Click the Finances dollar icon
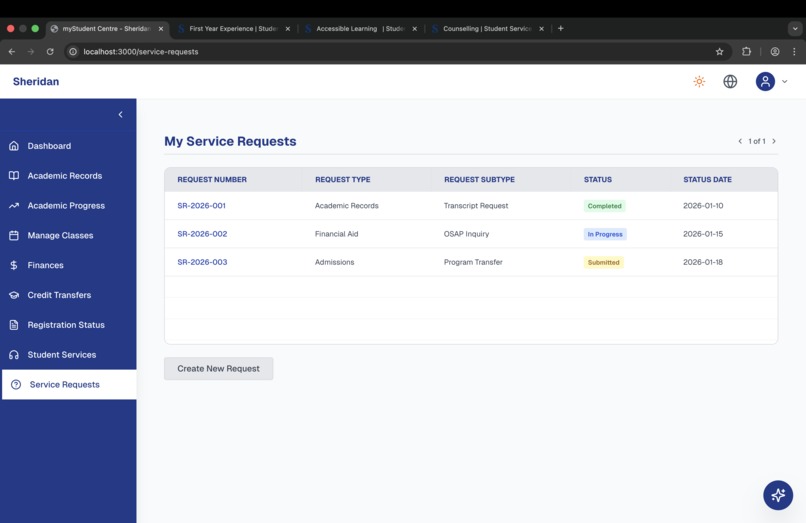The height and width of the screenshot is (523, 806). (x=14, y=265)
